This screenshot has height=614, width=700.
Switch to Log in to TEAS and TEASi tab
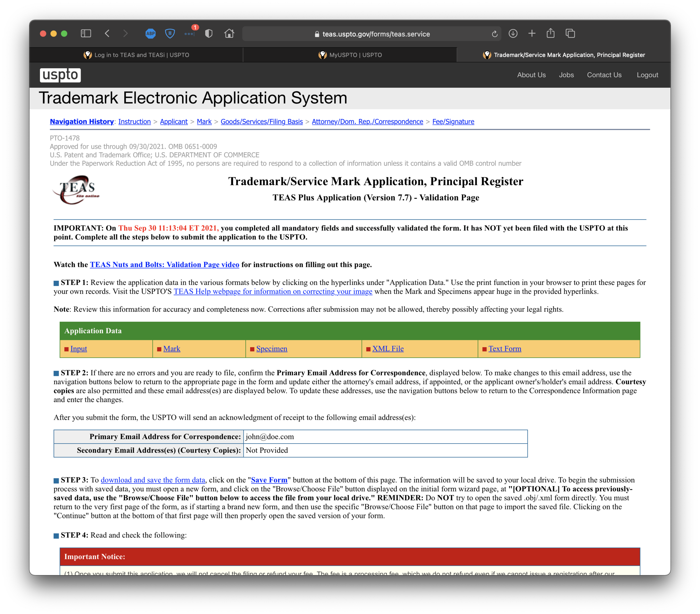pos(136,55)
